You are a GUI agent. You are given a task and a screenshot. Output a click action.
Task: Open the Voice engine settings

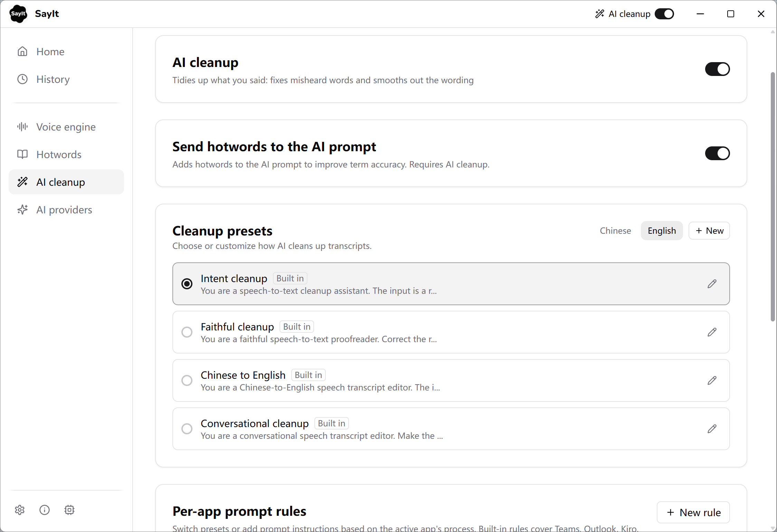click(66, 127)
